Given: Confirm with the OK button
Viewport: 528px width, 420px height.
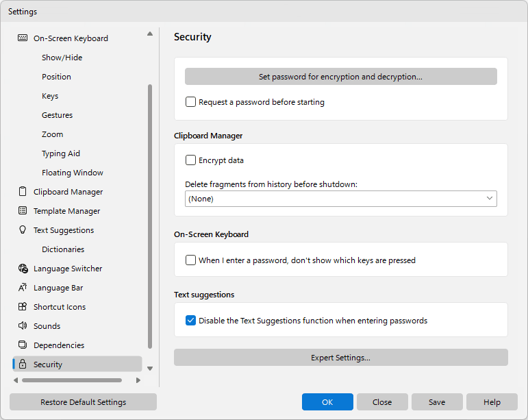Looking at the screenshot, I should 327,402.
